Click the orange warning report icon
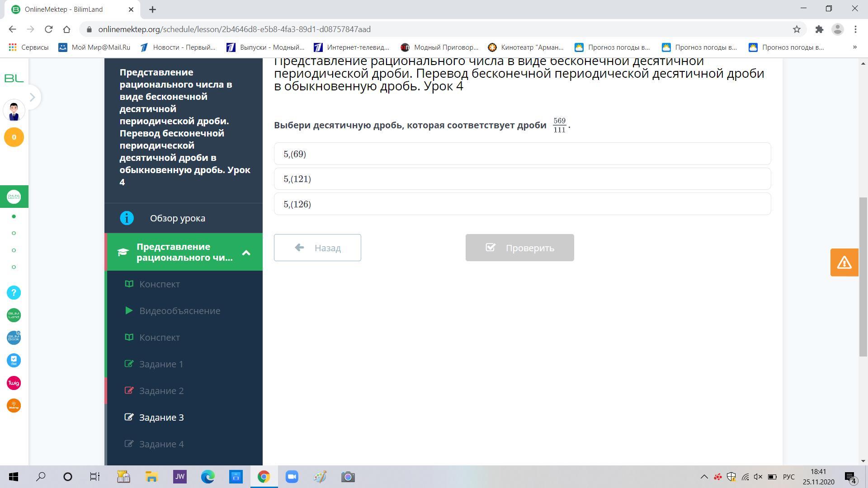Viewport: 868px width, 488px height. click(x=844, y=263)
